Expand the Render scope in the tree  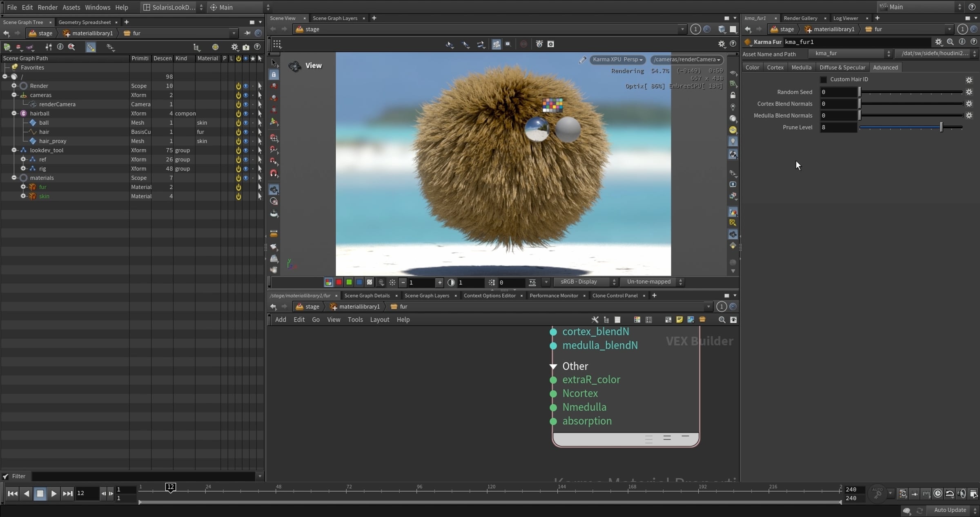(x=14, y=86)
